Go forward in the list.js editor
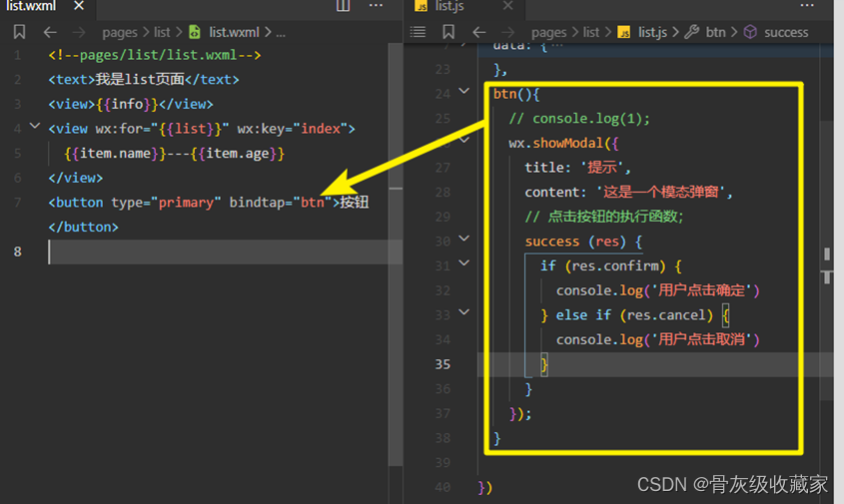 (x=508, y=32)
